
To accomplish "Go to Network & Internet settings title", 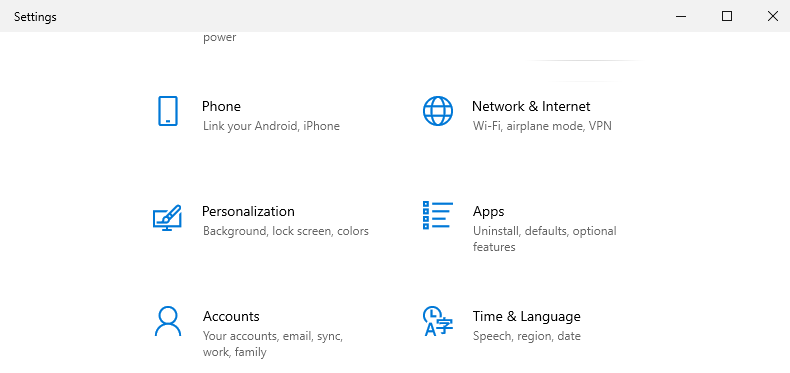I will click(531, 106).
